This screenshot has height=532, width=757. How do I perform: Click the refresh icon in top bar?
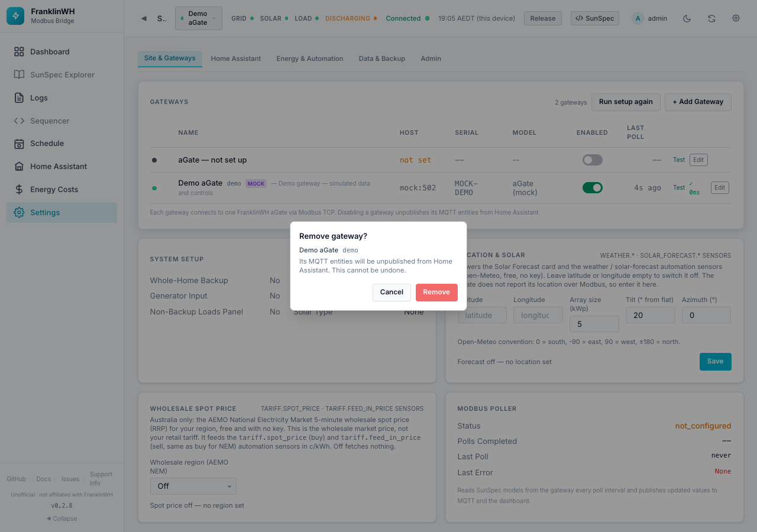pos(711,18)
